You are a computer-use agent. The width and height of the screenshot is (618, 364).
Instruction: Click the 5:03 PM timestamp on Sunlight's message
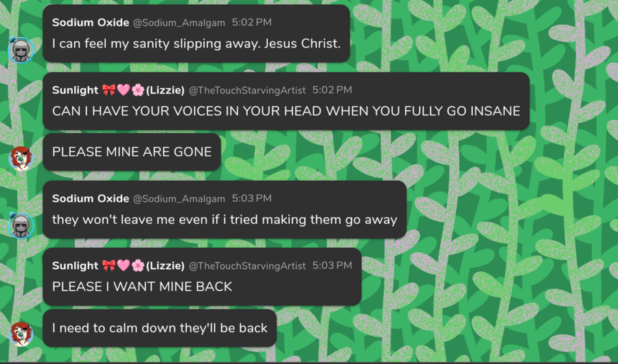click(332, 265)
